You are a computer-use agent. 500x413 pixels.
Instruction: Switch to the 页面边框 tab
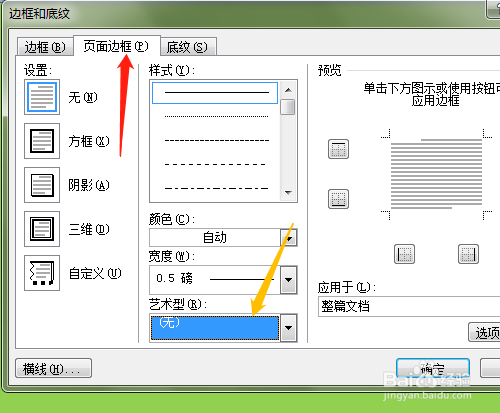117,46
